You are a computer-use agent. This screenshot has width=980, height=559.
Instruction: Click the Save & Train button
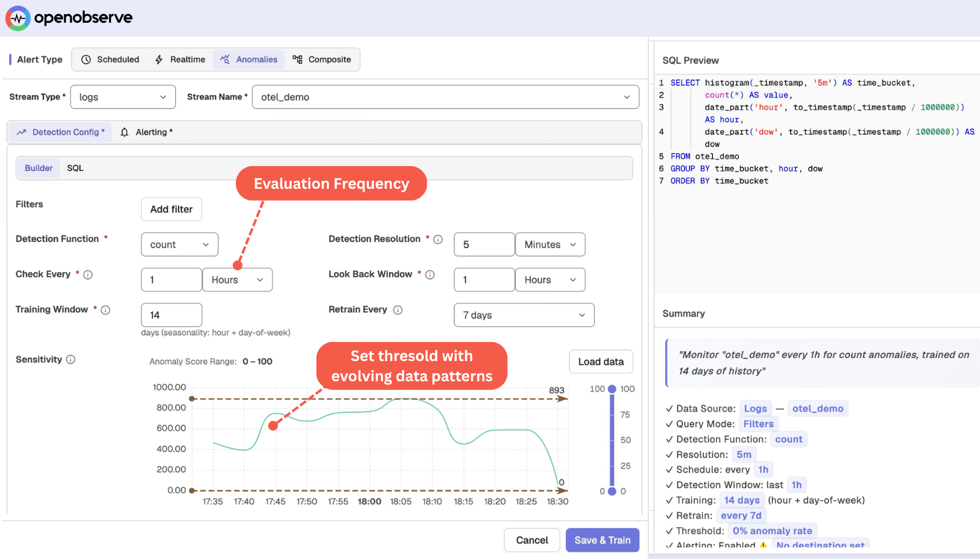[603, 540]
